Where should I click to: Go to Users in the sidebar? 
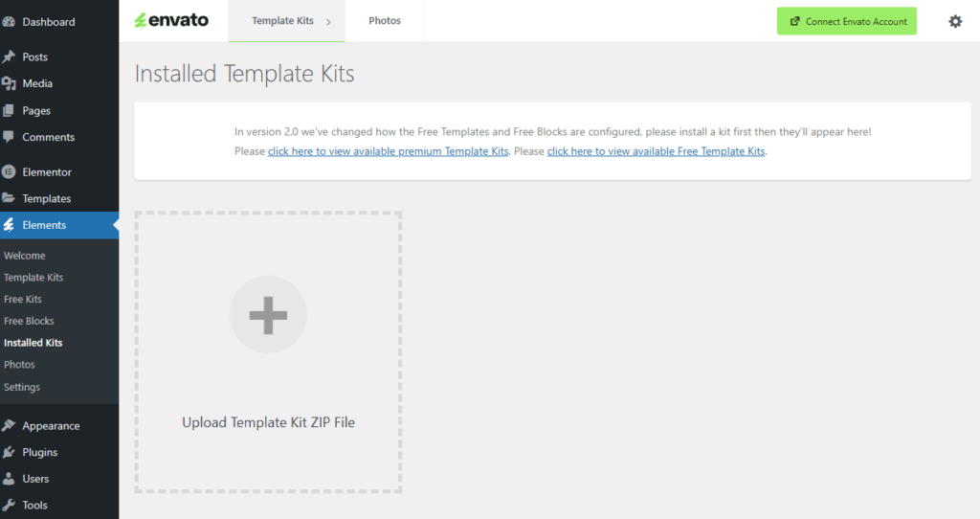(35, 479)
